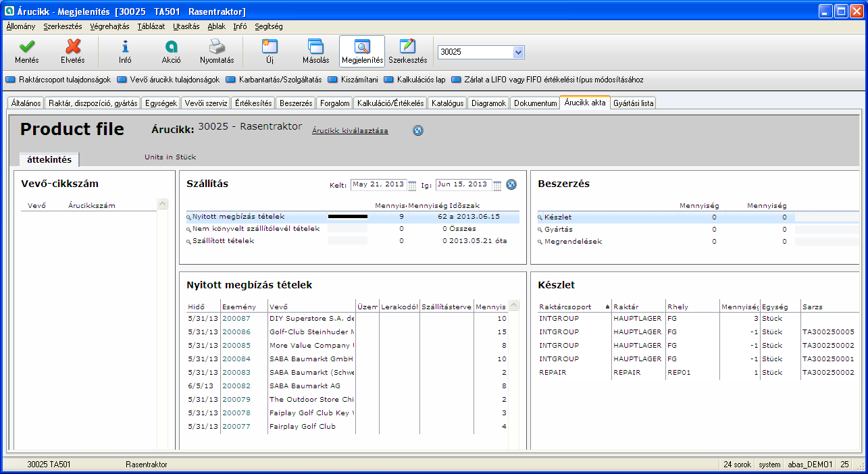Open the Végrehajtás menu
This screenshot has width=868, height=474.
(x=109, y=26)
